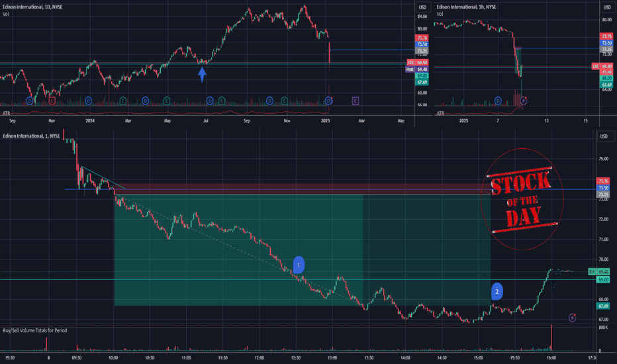Open November 2024 earnings marker on daily chart

point(285,101)
